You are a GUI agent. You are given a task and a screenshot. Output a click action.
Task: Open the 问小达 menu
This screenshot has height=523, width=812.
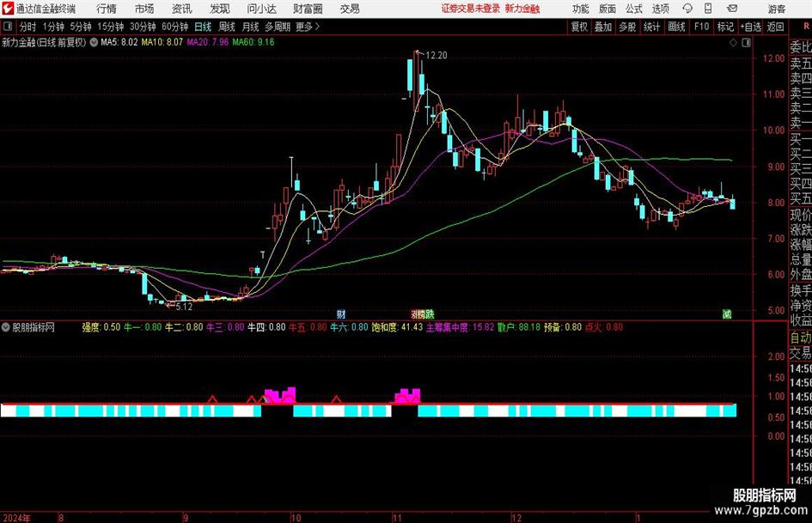point(261,9)
